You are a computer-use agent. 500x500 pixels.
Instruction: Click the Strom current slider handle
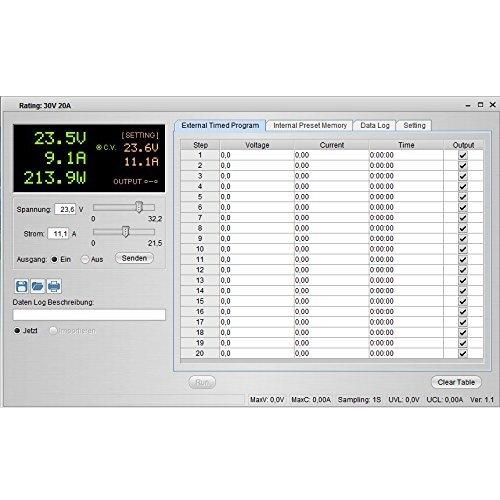point(126,231)
